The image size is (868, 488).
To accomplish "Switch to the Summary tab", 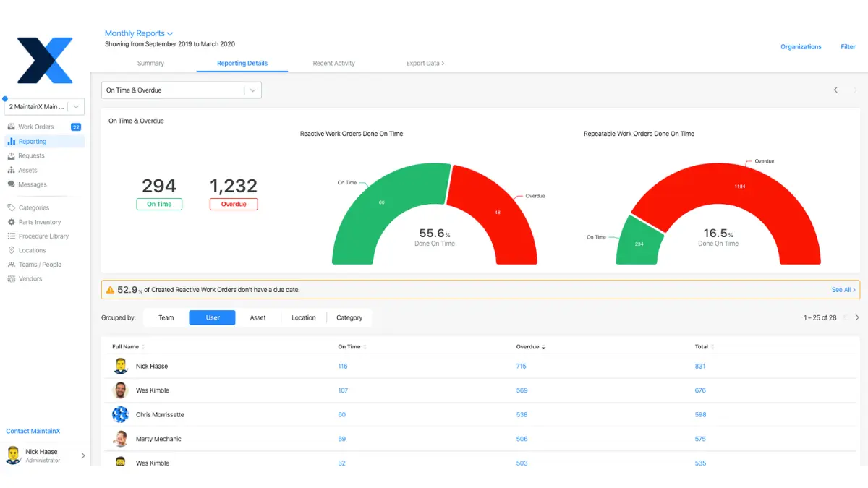I will pyautogui.click(x=150, y=63).
